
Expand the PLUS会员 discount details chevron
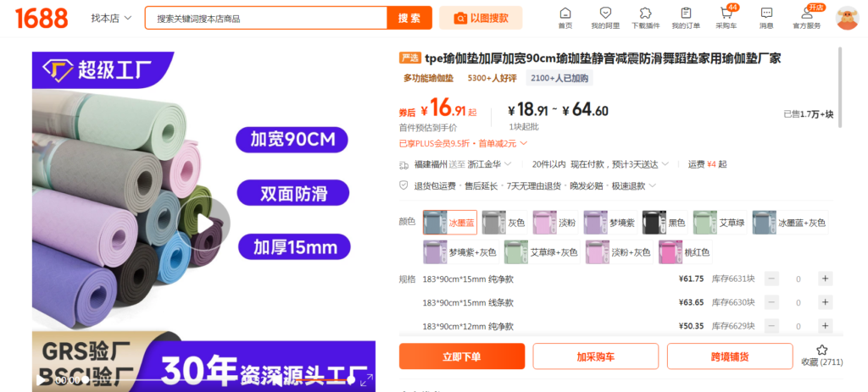click(x=525, y=143)
